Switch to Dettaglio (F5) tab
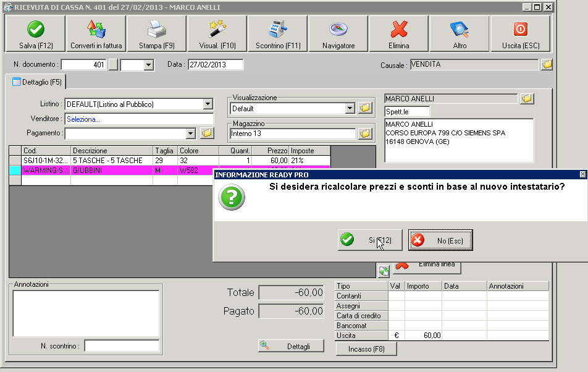The width and height of the screenshot is (588, 372). click(x=36, y=82)
